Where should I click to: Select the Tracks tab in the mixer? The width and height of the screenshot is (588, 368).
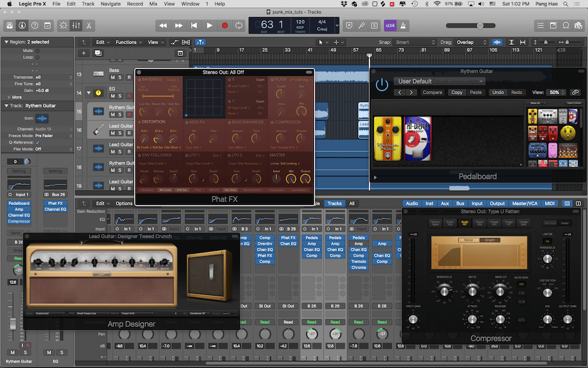[x=335, y=204]
